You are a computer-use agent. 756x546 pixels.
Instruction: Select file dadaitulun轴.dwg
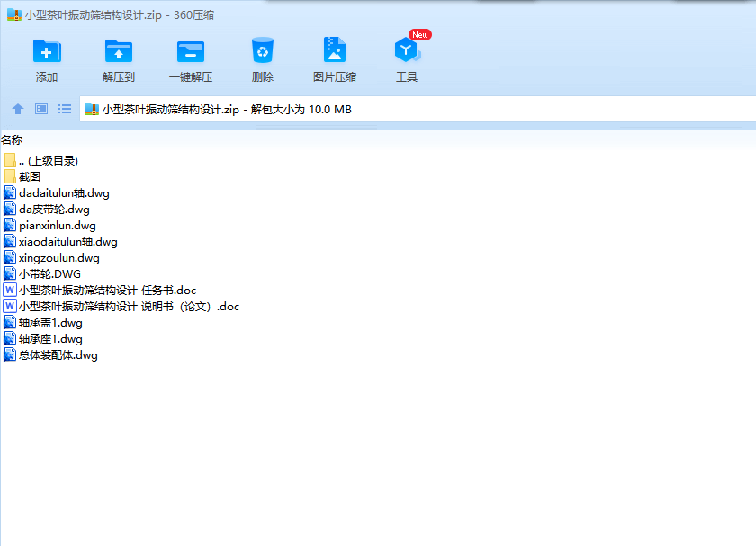(57, 192)
